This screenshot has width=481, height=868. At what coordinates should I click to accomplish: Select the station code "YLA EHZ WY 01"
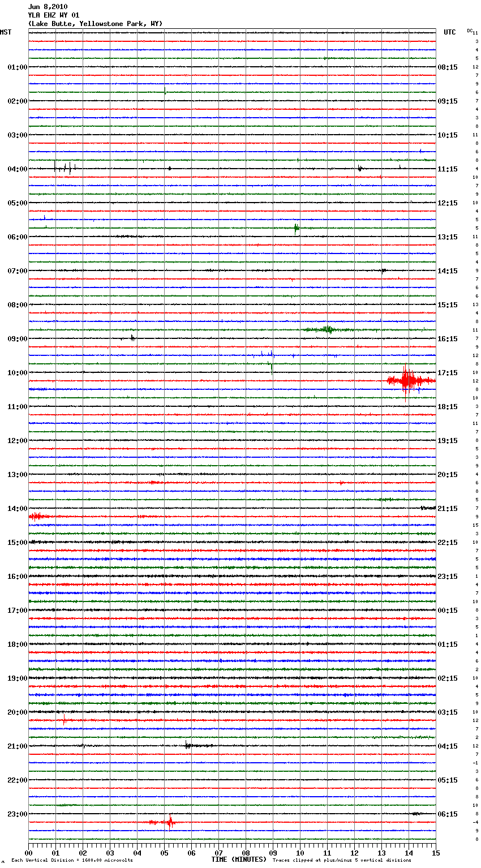(x=54, y=15)
